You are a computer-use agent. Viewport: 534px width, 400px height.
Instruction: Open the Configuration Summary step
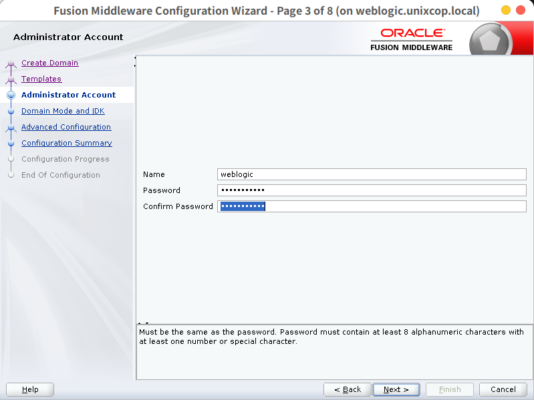coord(66,143)
